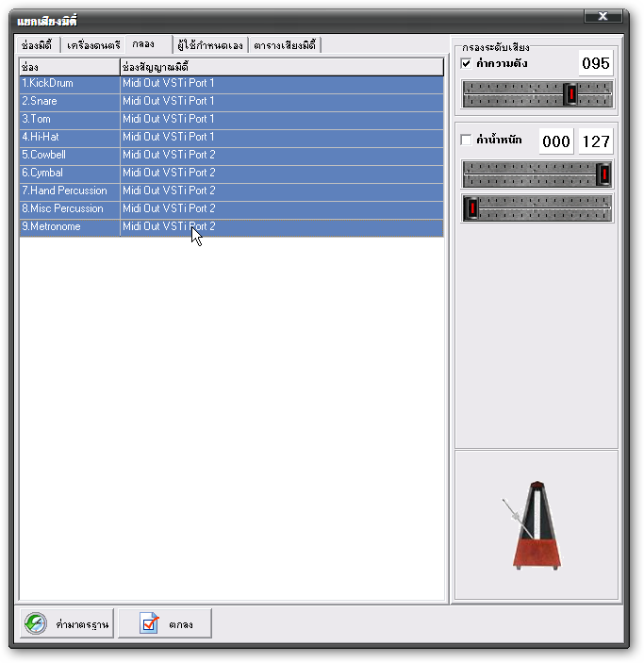The width and height of the screenshot is (644, 663).
Task: Click Hi-Hat's Midi Out VSTi Port 1 cell
Action: 282,137
